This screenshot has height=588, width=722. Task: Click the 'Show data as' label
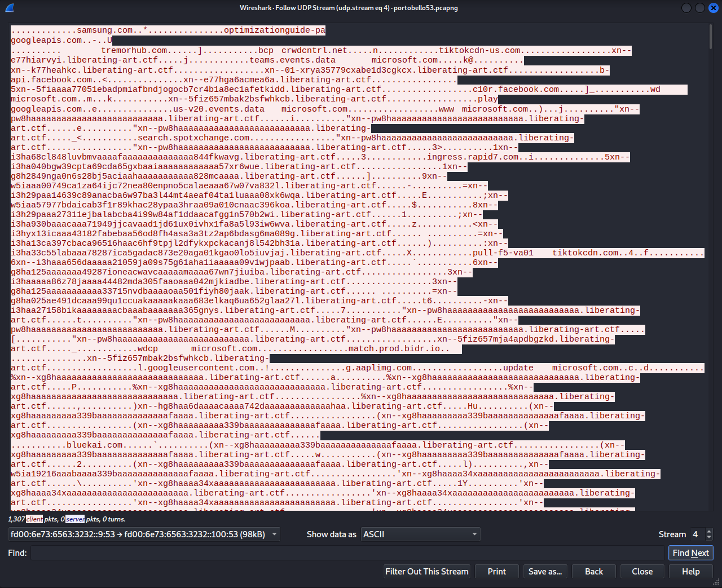[x=332, y=534]
